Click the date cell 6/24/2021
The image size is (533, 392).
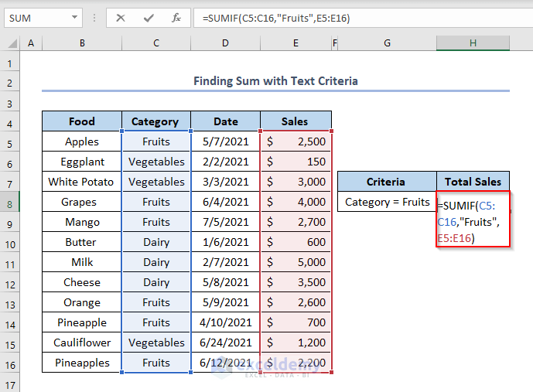[x=225, y=343]
